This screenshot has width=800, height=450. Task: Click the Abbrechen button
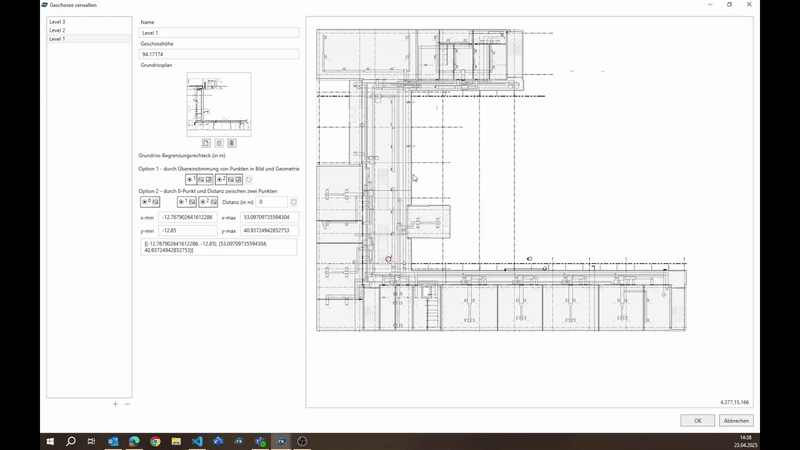point(736,420)
